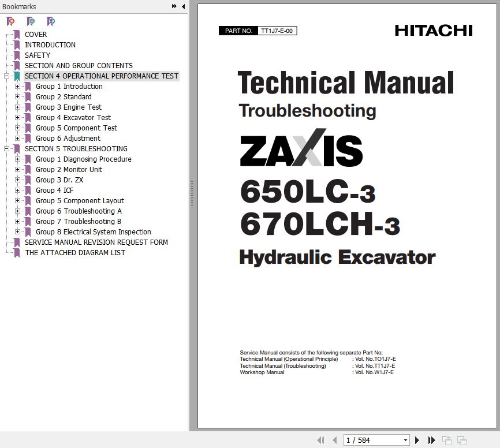Expand Group 5 Component Layout
Image resolution: width=500 pixels, height=448 pixels.
[17, 200]
